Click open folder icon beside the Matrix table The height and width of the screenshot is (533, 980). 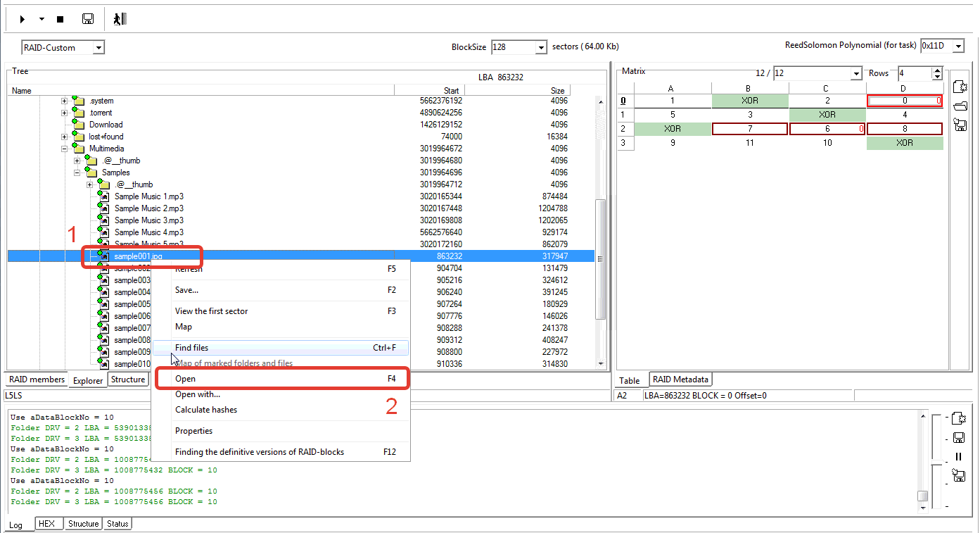960,106
